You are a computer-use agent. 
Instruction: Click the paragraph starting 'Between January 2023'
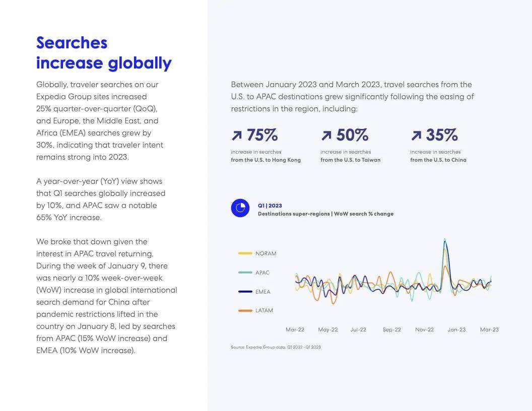point(352,96)
